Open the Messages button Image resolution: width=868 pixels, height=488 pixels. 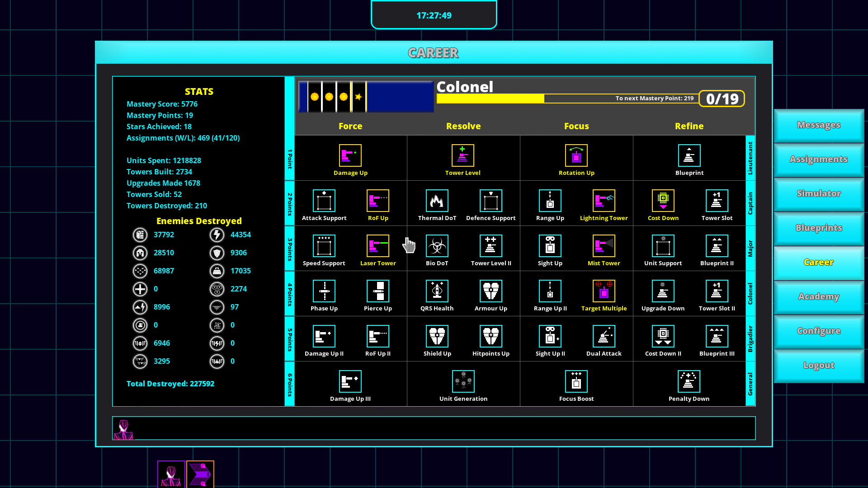click(818, 125)
